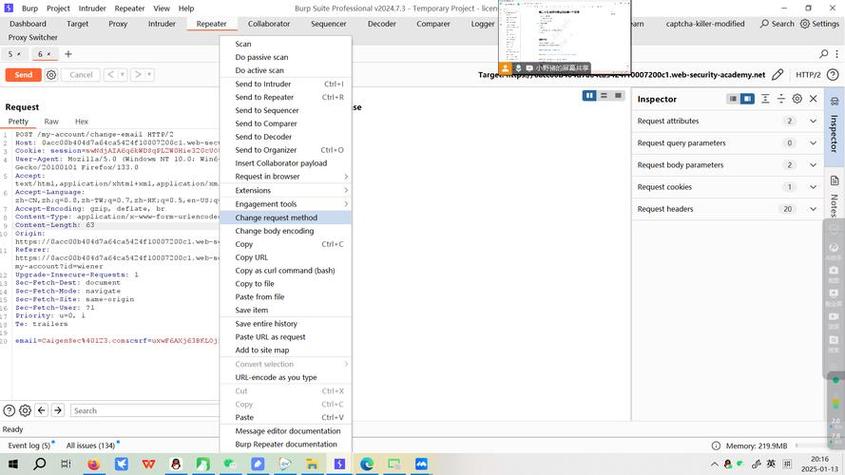Open the Intruder menu in menu bar

tap(92, 9)
